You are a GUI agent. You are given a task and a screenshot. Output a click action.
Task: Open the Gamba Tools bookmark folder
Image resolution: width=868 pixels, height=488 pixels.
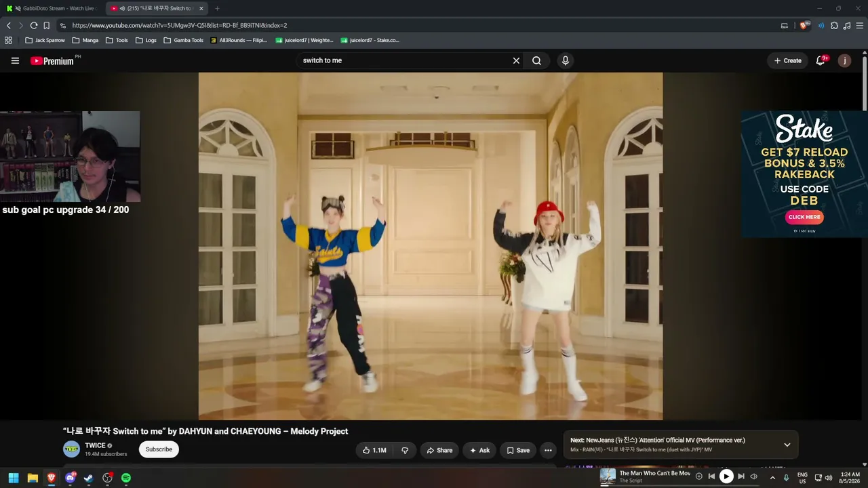tap(183, 41)
